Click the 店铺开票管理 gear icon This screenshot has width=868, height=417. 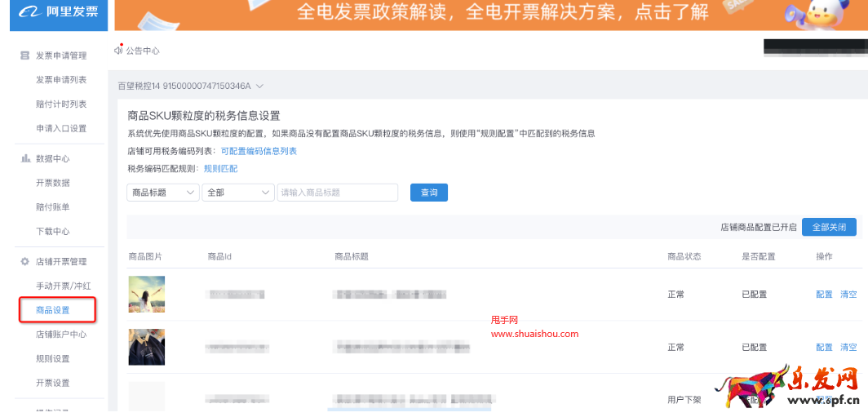tap(25, 262)
